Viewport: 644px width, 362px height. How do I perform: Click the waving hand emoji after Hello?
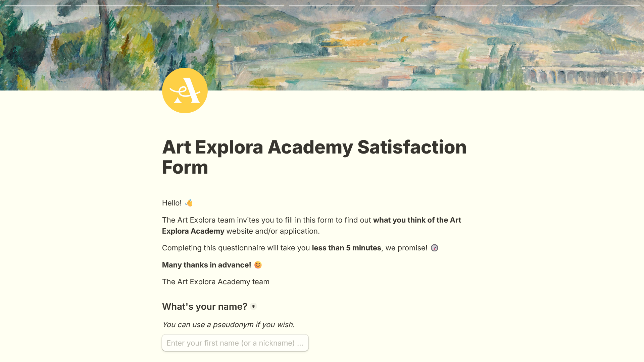[189, 203]
